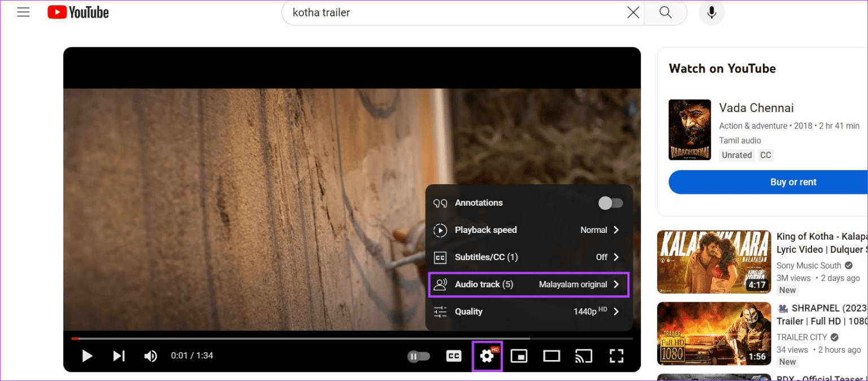Start voice search with the microphone icon
The width and height of the screenshot is (868, 381).
click(x=711, y=12)
